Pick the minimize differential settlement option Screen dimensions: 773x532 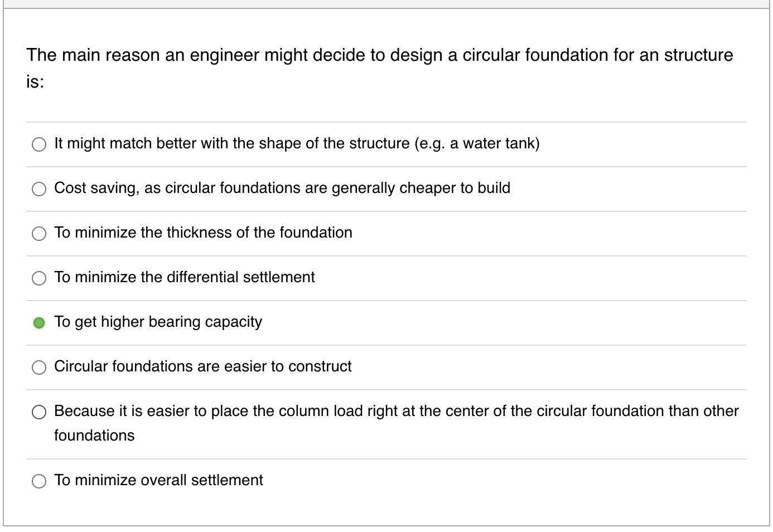tap(39, 278)
